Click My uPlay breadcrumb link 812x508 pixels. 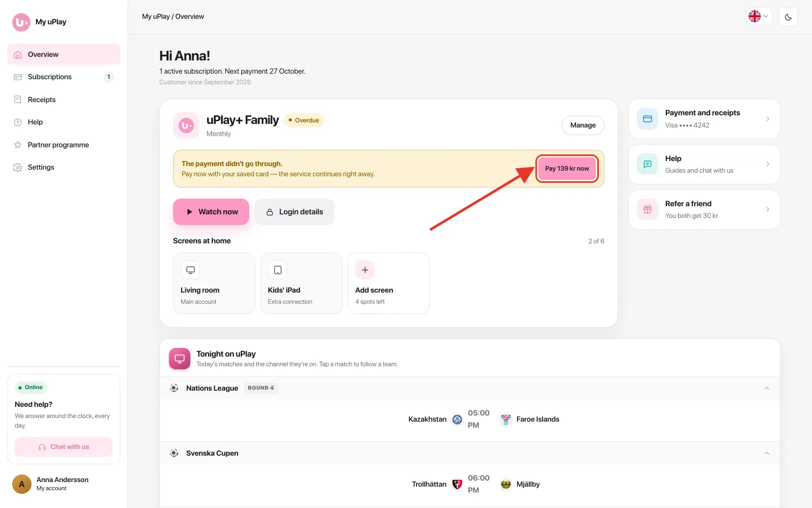156,16
